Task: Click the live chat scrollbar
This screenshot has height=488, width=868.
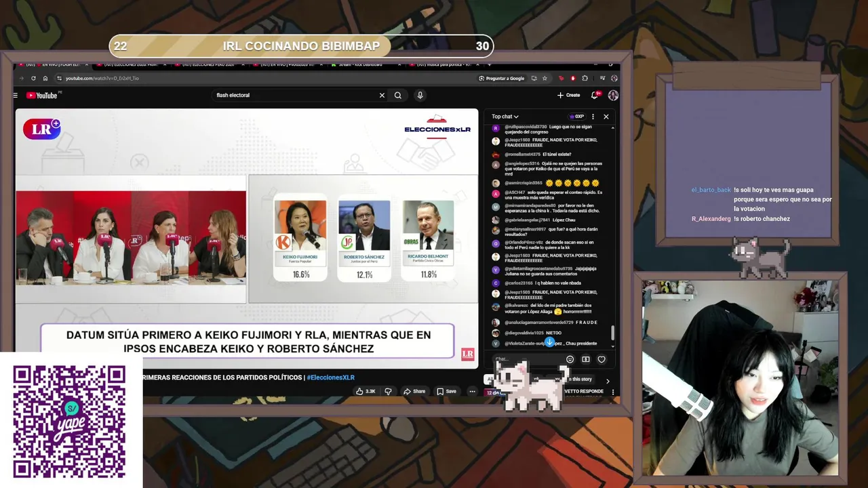Action: (x=612, y=333)
